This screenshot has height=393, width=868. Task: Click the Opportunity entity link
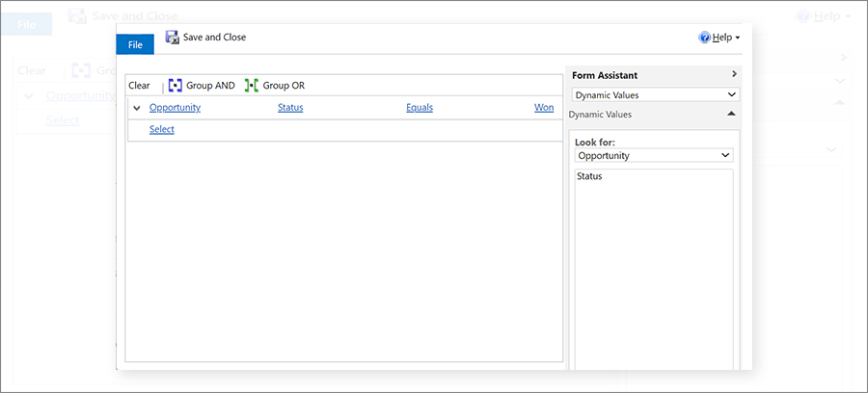[175, 107]
